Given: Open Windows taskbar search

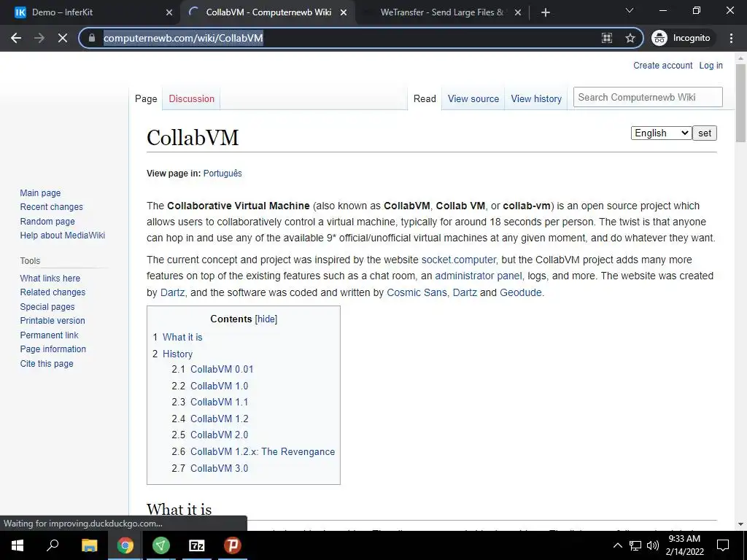Looking at the screenshot, I should [x=53, y=545].
